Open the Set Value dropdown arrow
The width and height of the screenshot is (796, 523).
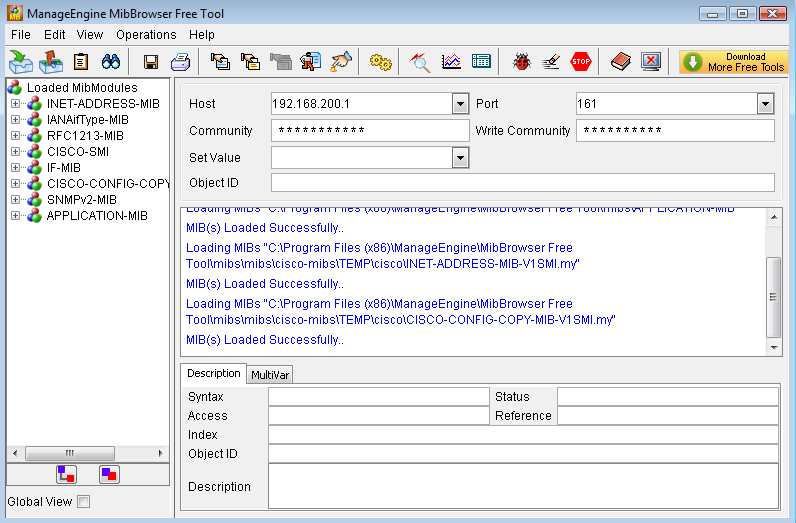click(x=460, y=157)
